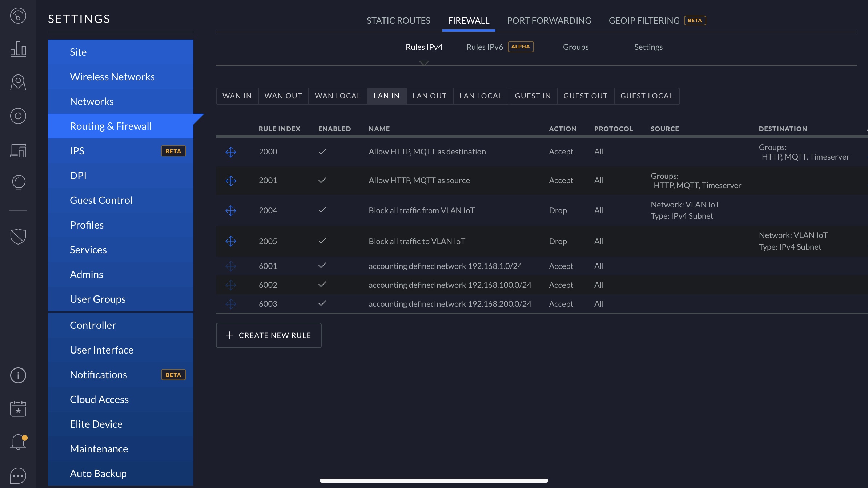Sort by the RULE INDEX column header

click(279, 129)
